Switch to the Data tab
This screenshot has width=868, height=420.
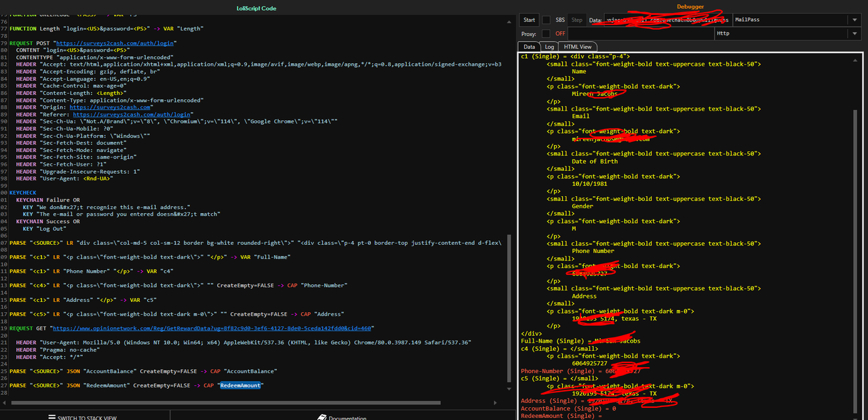529,47
